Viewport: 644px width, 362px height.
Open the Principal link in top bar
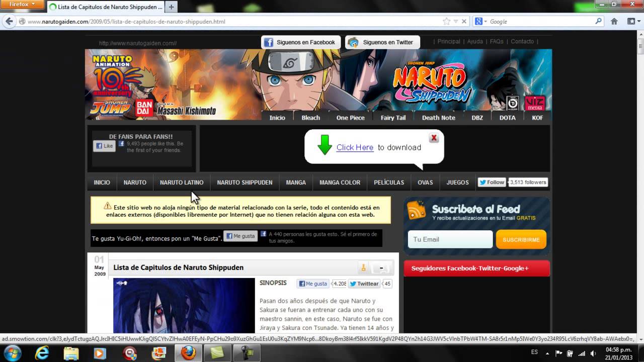point(449,41)
